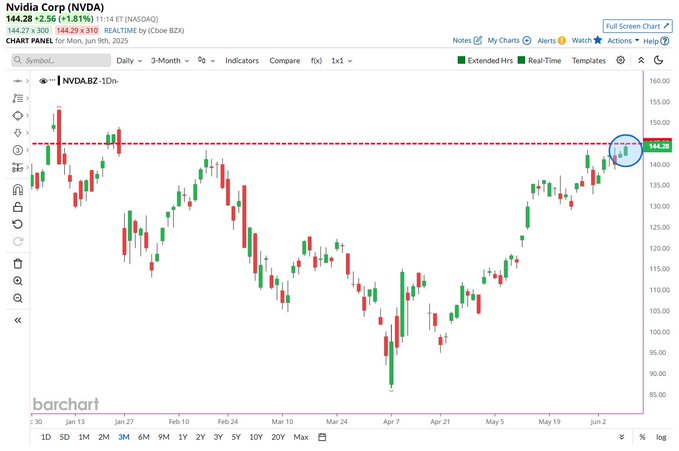Screen dimensions: 679x451
Task: Select the 6M time range
Action: point(143,437)
